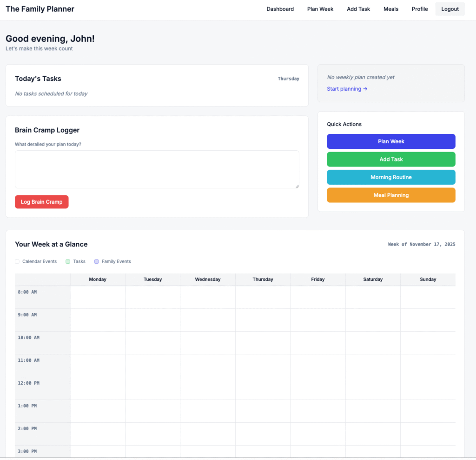Click the 2:00 PM time label
476x460 pixels.
point(27,429)
